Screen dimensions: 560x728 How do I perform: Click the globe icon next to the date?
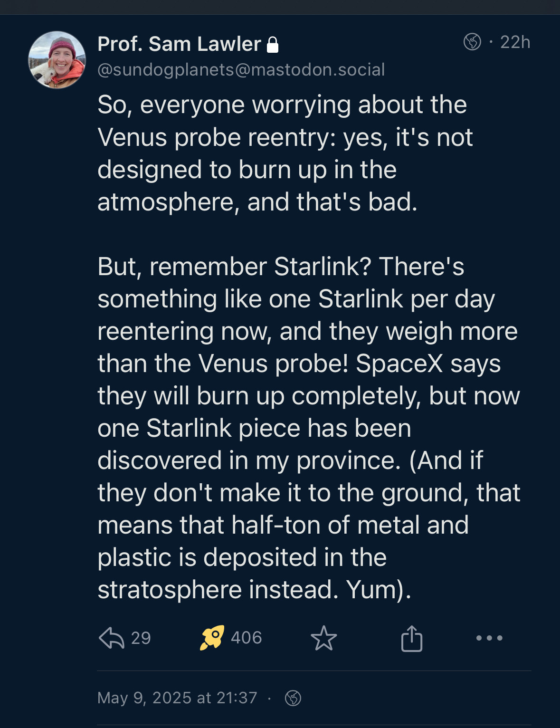click(293, 698)
